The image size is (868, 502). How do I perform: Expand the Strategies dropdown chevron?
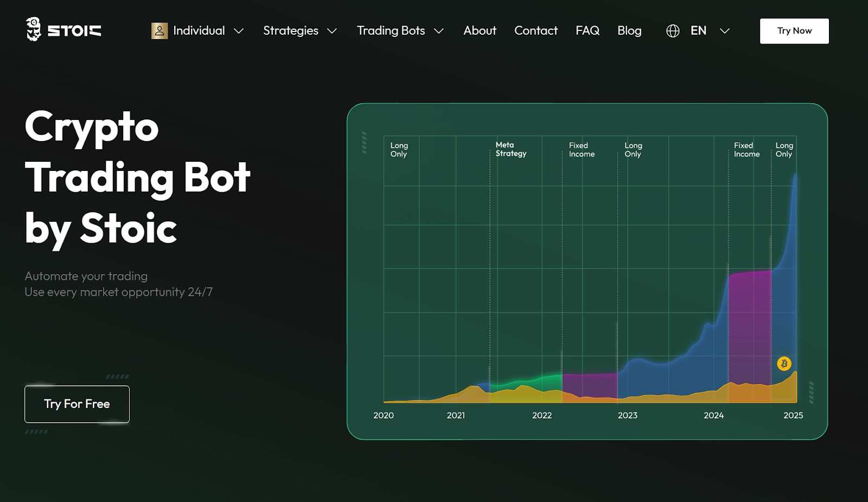[332, 31]
